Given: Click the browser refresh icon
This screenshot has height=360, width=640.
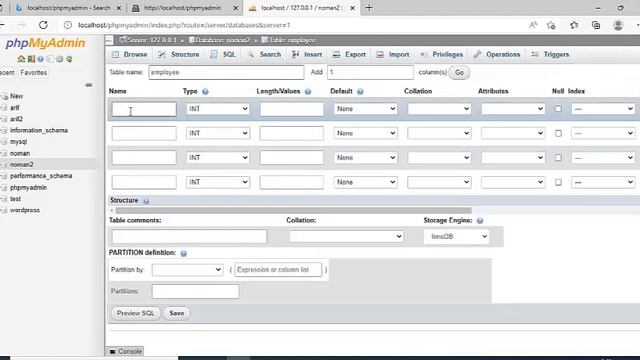Looking at the screenshot, I should pyautogui.click(x=43, y=25).
